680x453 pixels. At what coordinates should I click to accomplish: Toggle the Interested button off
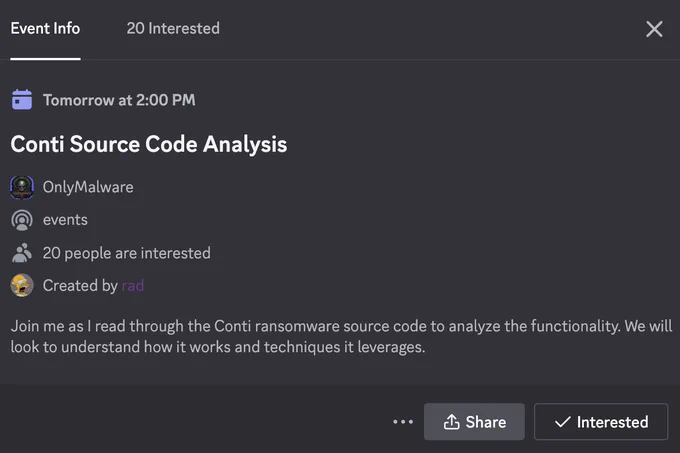pos(601,422)
